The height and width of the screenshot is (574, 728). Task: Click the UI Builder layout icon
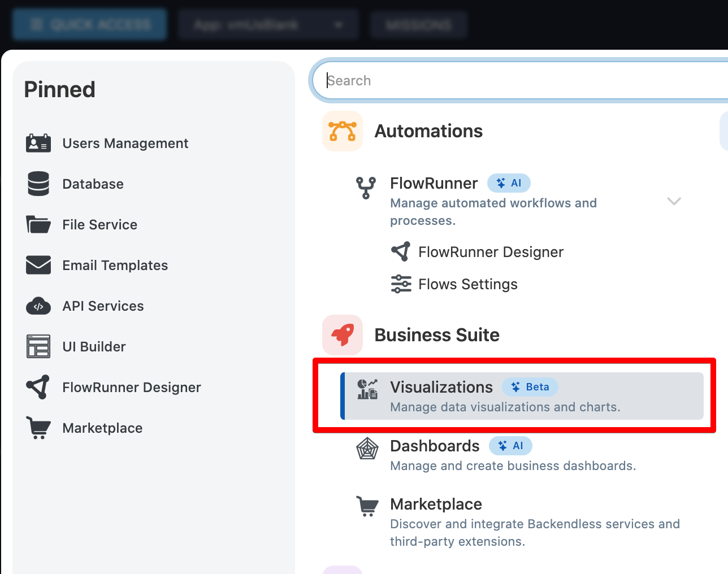point(38,346)
